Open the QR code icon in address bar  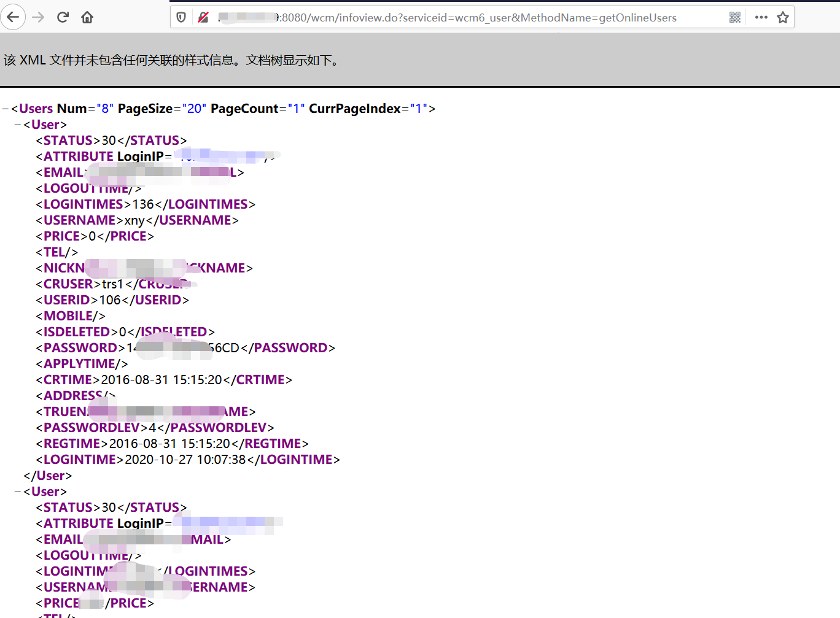735,17
